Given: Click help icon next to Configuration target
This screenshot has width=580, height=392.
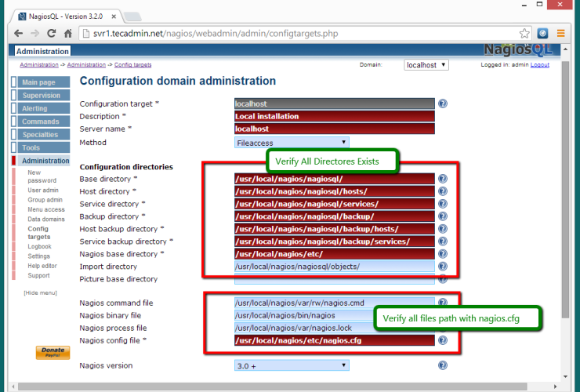Looking at the screenshot, I should click(443, 103).
